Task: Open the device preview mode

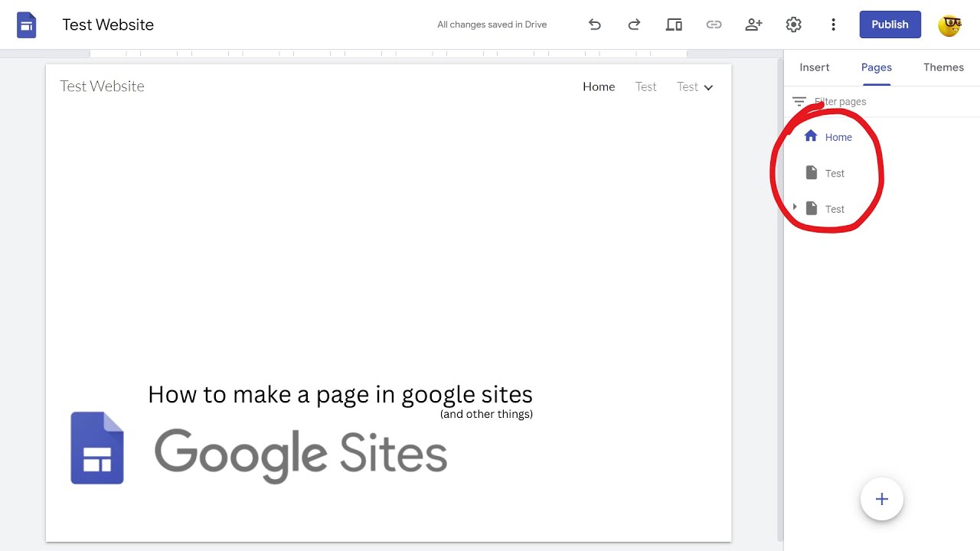Action: click(x=674, y=24)
